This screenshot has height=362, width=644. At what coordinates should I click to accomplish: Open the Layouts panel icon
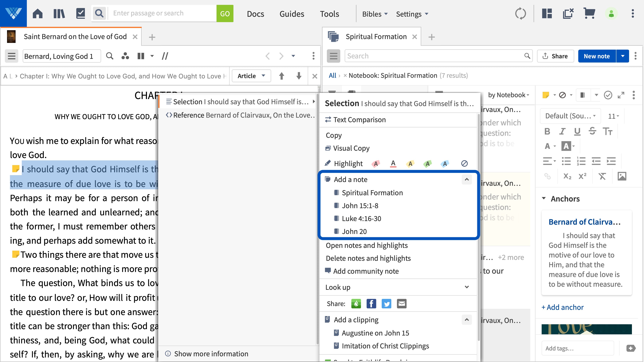pyautogui.click(x=547, y=13)
